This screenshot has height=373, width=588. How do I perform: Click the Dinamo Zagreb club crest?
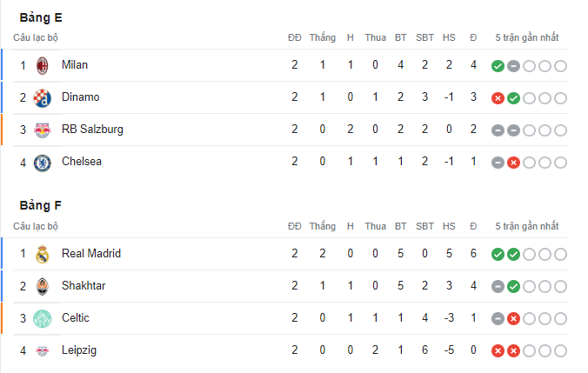(x=43, y=98)
